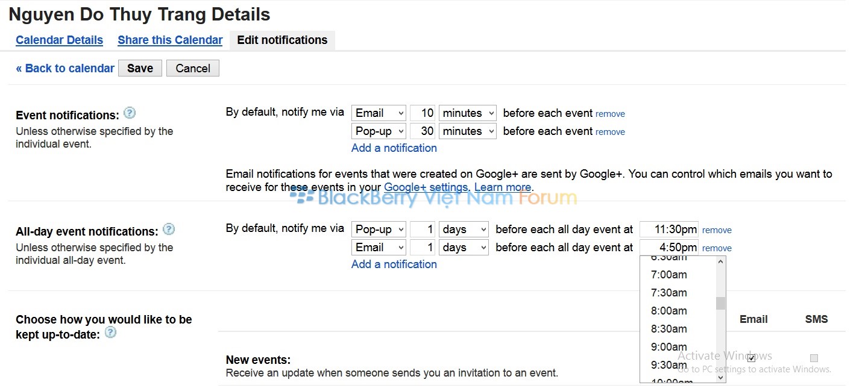This screenshot has width=868, height=391.
Task: Open minutes unit dropdown for Pop-up notification
Action: [x=467, y=131]
